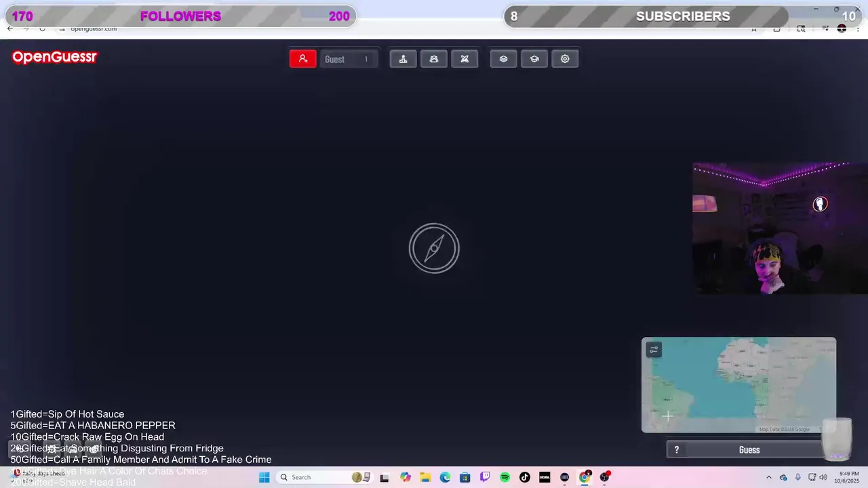
Task: Click the OpenGuessr logo
Action: (x=55, y=57)
